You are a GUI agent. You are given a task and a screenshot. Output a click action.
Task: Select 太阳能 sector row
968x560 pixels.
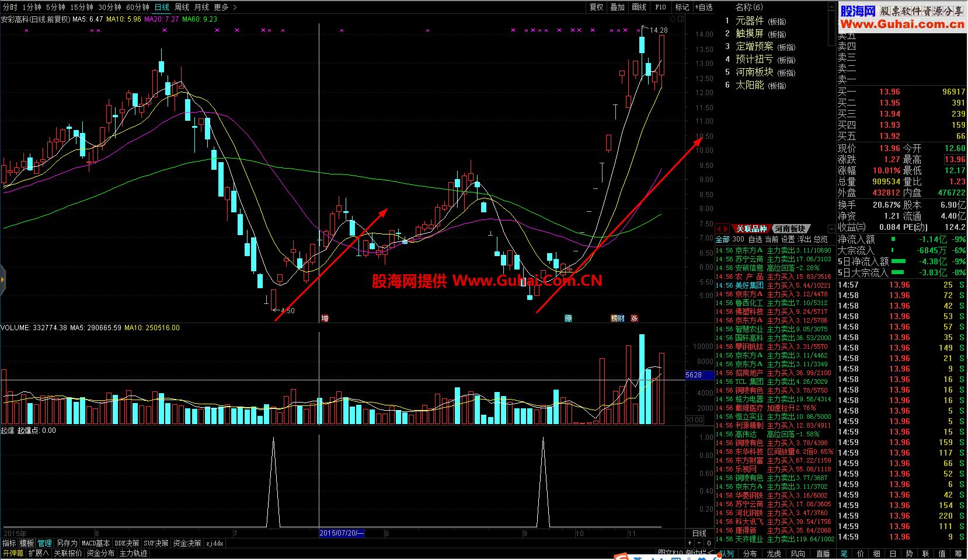tap(757, 85)
